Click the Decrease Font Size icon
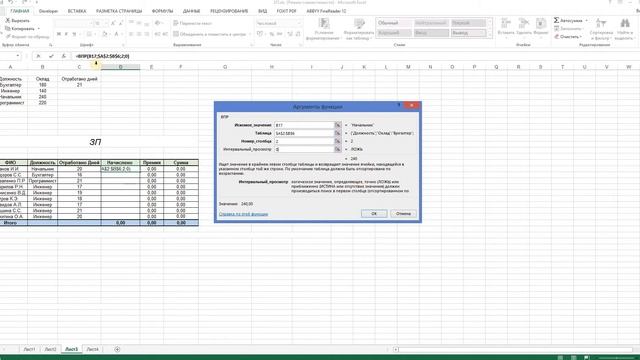The image size is (640, 360). pos(121,23)
